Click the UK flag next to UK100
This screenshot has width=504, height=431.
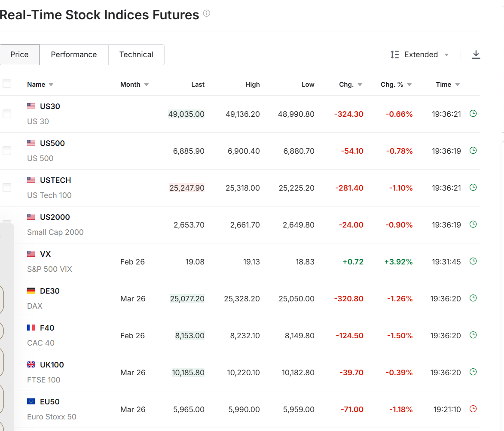tap(31, 365)
